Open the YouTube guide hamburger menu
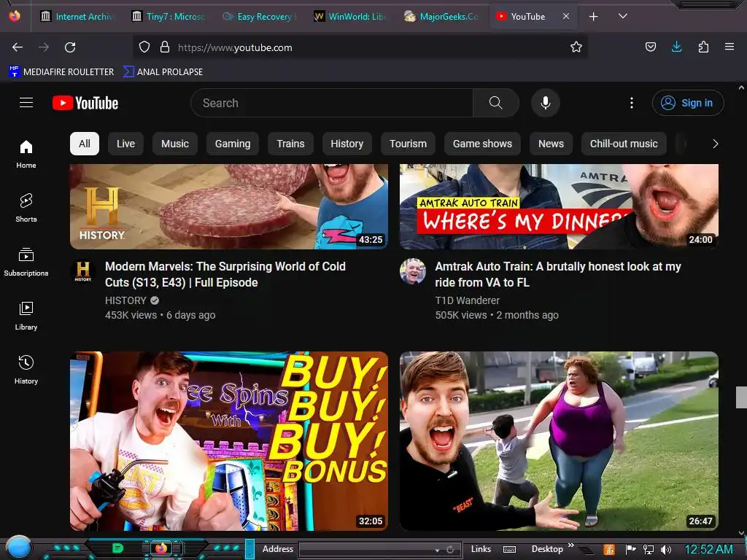The height and width of the screenshot is (560, 747). (26, 103)
